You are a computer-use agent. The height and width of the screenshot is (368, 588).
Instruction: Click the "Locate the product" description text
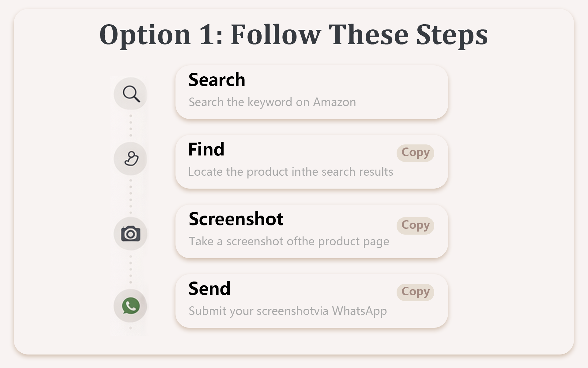290,172
